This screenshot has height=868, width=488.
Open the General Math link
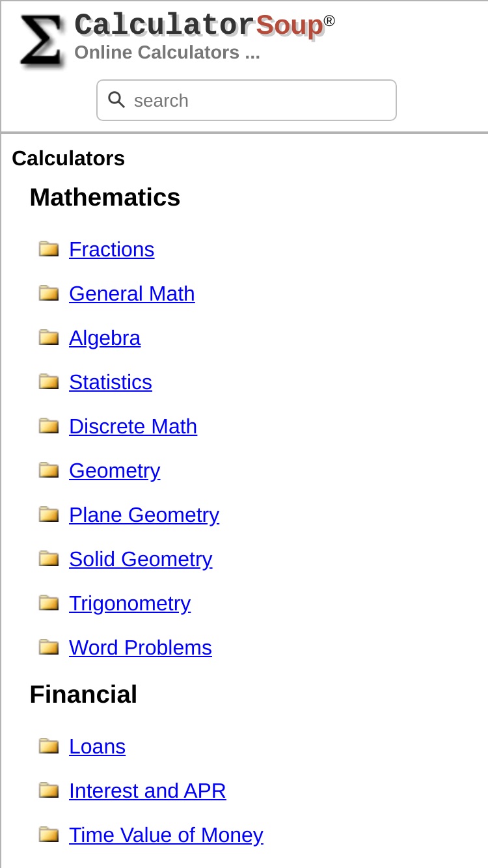(x=132, y=293)
